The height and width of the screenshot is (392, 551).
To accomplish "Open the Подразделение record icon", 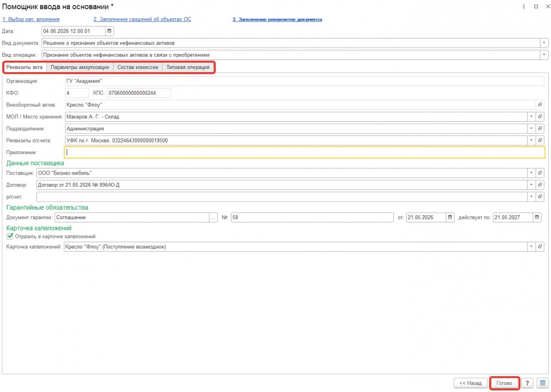I will click(540, 129).
